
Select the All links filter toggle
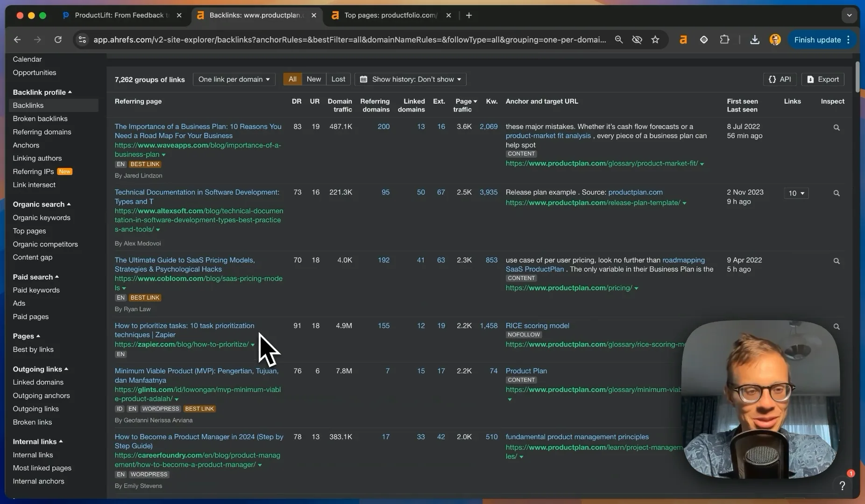click(x=292, y=79)
